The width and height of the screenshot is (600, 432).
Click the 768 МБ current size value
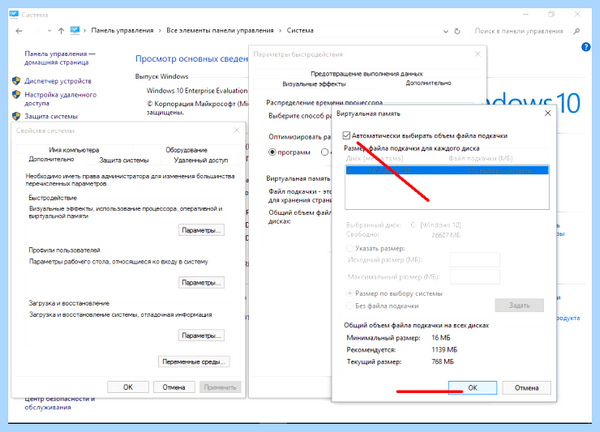[x=443, y=362]
